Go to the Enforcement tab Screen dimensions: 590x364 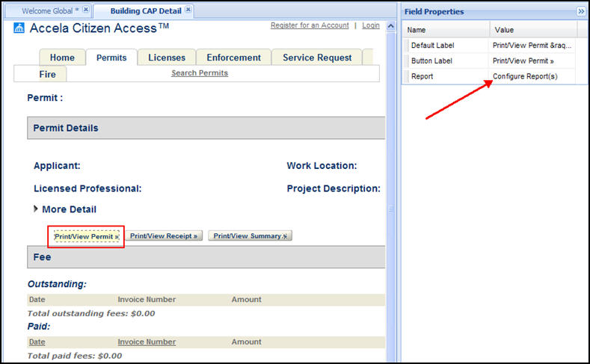point(233,58)
